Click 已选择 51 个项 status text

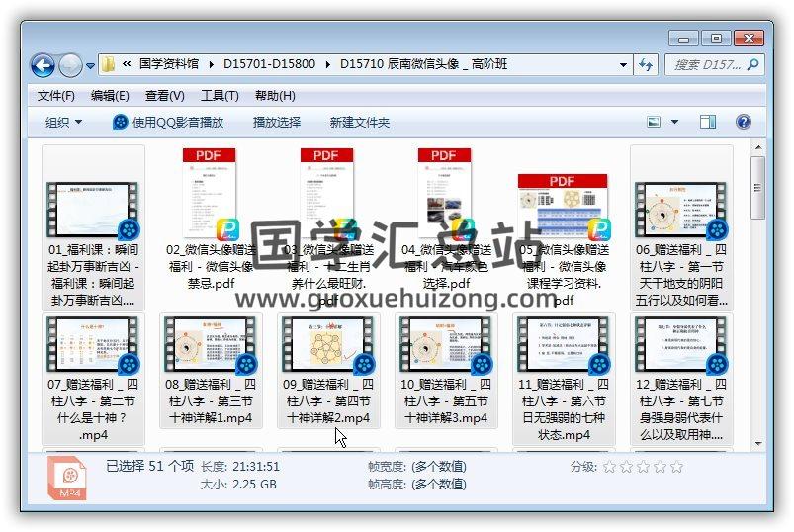pyautogui.click(x=150, y=466)
